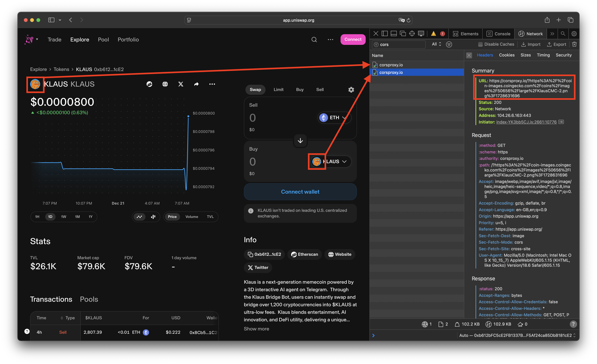Select the first corsproxy.io request row
Screen dimensions: 597x364
(417, 65)
